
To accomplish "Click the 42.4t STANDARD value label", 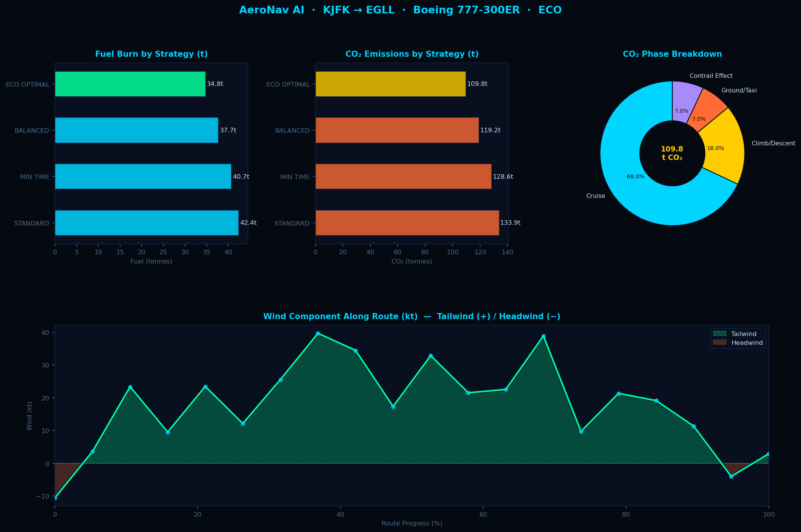I will 248,223.
